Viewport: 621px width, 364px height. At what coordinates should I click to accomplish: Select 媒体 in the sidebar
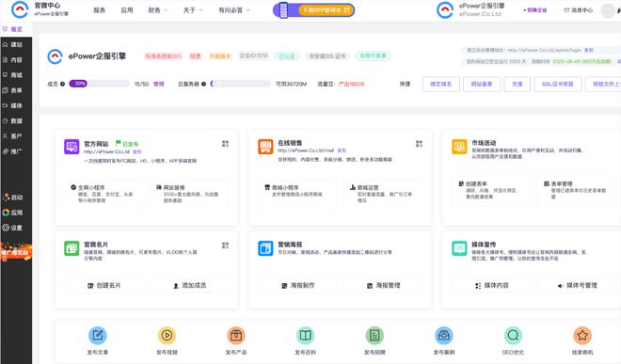coord(16,105)
